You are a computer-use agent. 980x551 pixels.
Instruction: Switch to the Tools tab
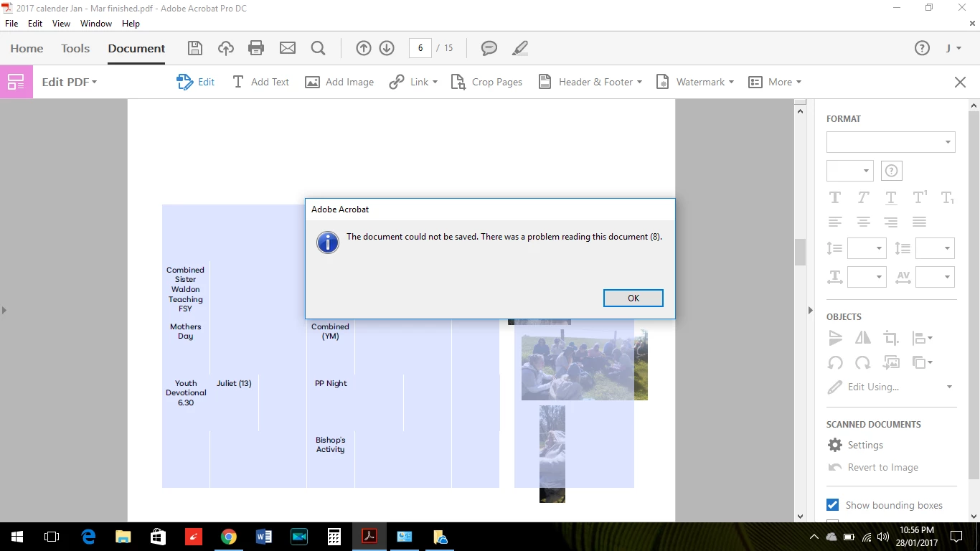pyautogui.click(x=75, y=48)
